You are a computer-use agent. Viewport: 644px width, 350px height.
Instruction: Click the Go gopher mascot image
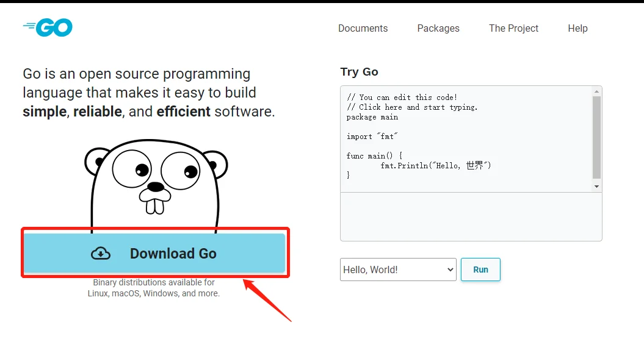point(156,187)
